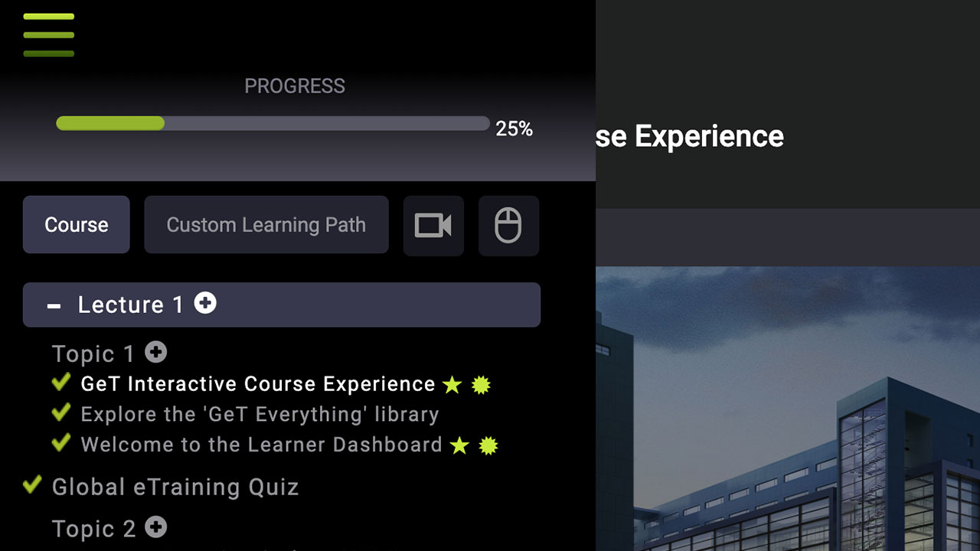The height and width of the screenshot is (551, 980).
Task: Click burst badge beside Welcome to Learner Dashboard
Action: (x=488, y=445)
